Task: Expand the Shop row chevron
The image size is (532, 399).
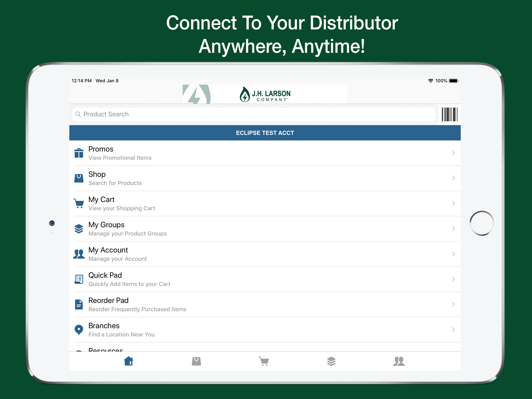Action: point(453,178)
